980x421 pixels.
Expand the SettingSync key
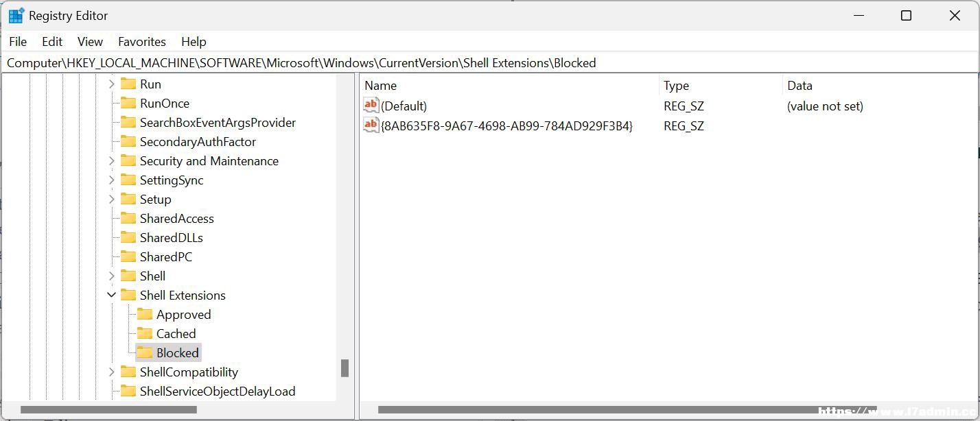[x=112, y=180]
